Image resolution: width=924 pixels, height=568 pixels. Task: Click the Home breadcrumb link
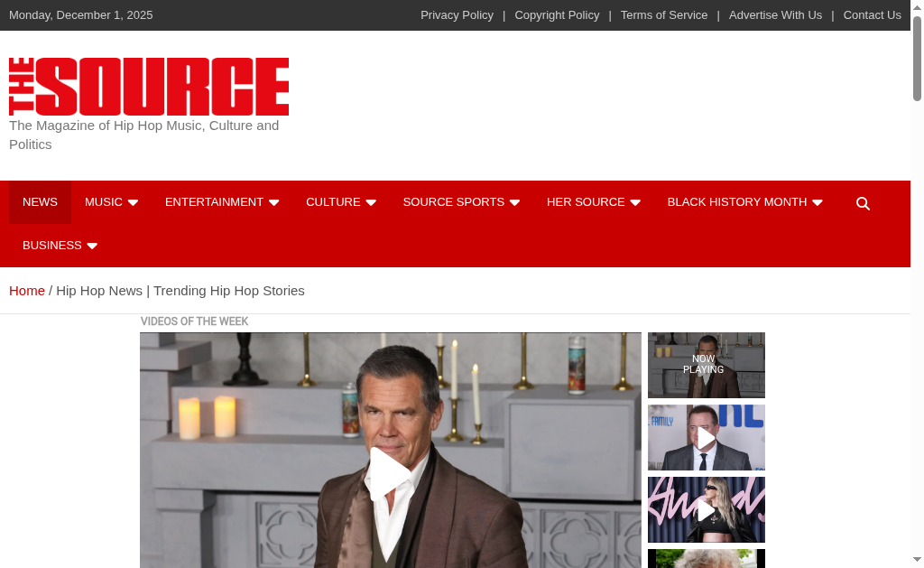[27, 291]
